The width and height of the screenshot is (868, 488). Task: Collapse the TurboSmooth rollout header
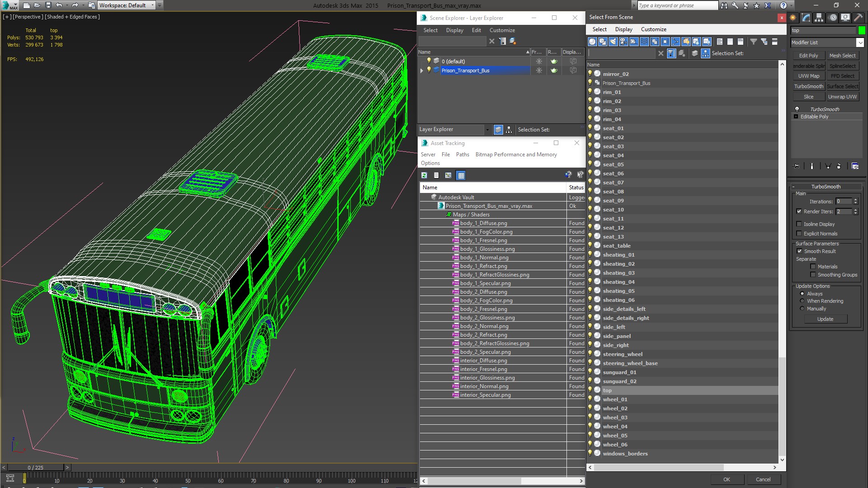(x=826, y=187)
